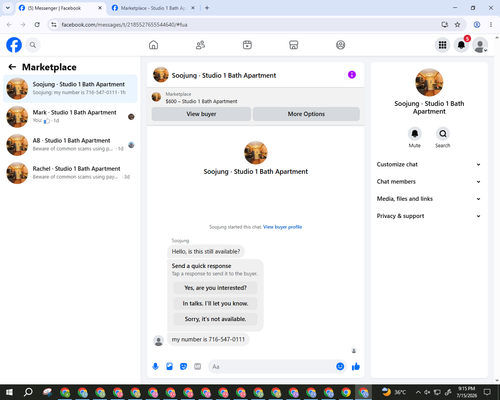Attach a photo with the image icon
Image resolution: width=500 pixels, height=400 pixels.
[x=169, y=367]
